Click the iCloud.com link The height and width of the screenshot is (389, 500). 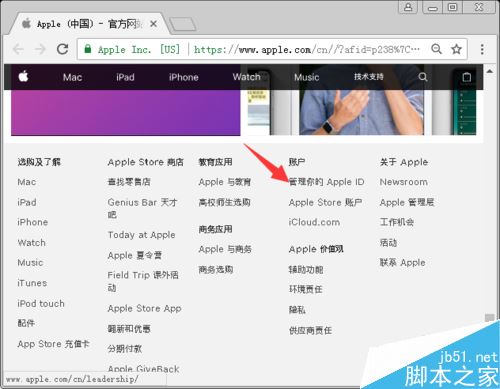point(314,222)
